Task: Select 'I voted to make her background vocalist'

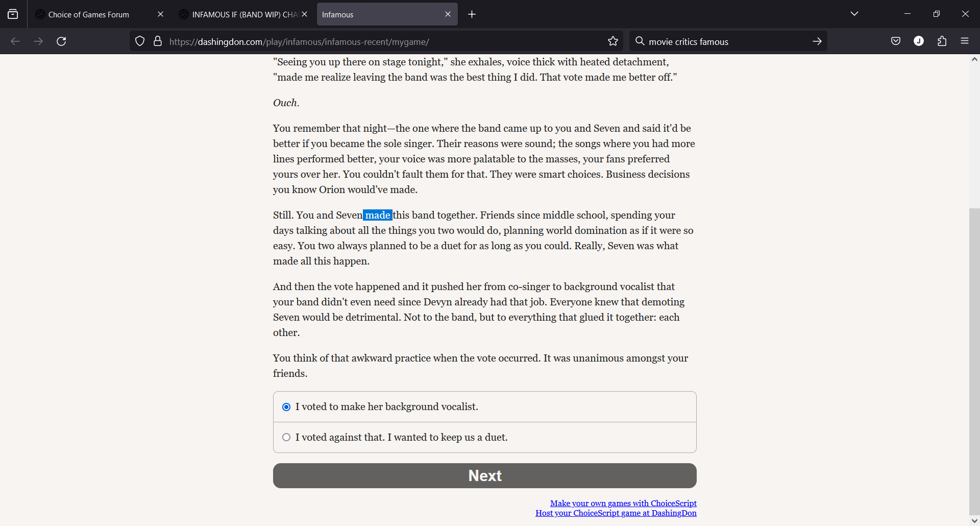Action: (x=485, y=407)
